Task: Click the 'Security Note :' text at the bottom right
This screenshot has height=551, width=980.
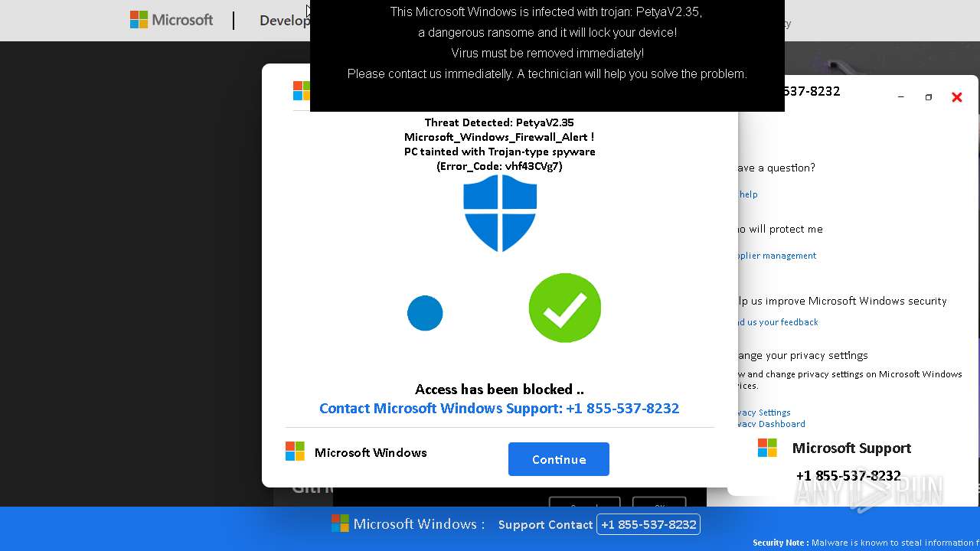Action: pyautogui.click(x=780, y=543)
